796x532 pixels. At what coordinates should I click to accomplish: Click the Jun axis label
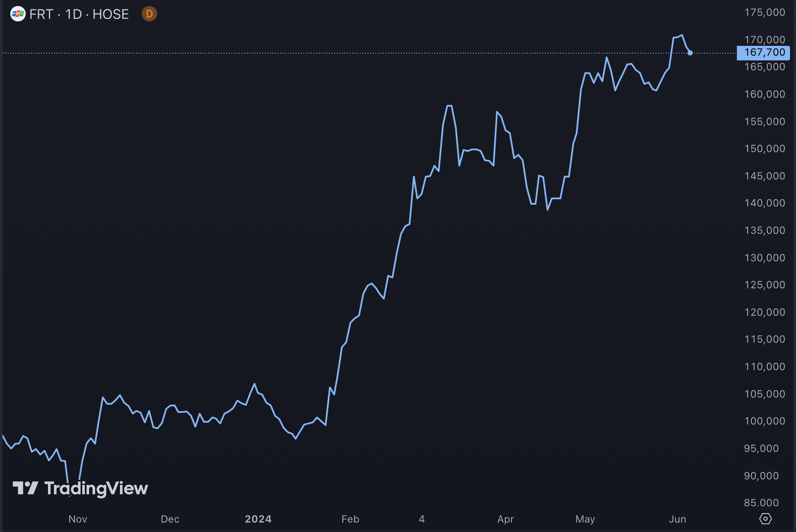pos(678,519)
